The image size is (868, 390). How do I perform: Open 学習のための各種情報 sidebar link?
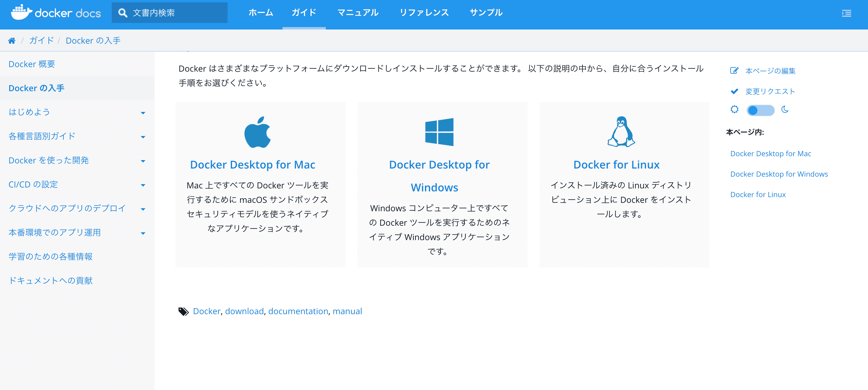point(50,257)
